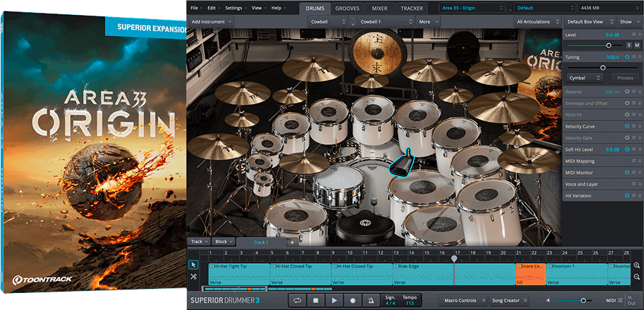Image resolution: width=644 pixels, height=310 pixels.
Task: Open the MIDI menu icon in bottom bar
Action: pos(620,300)
